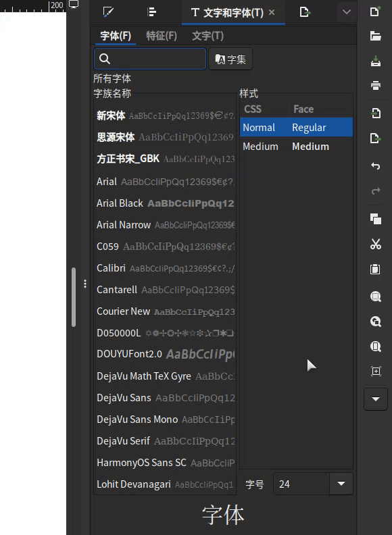
Task: Select the DejaVu Sans font family
Action: (166, 398)
